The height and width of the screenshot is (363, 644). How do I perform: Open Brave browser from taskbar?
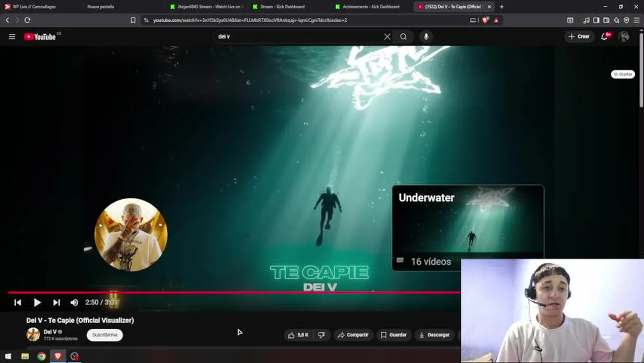[58, 356]
